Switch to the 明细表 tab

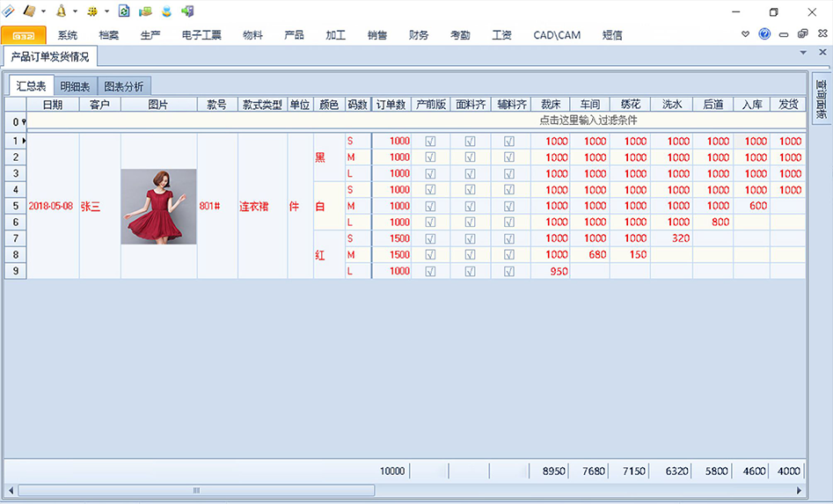click(x=75, y=86)
